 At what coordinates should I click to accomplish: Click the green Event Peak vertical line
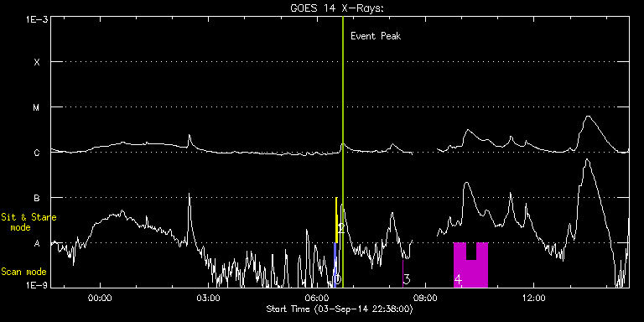[x=342, y=152]
